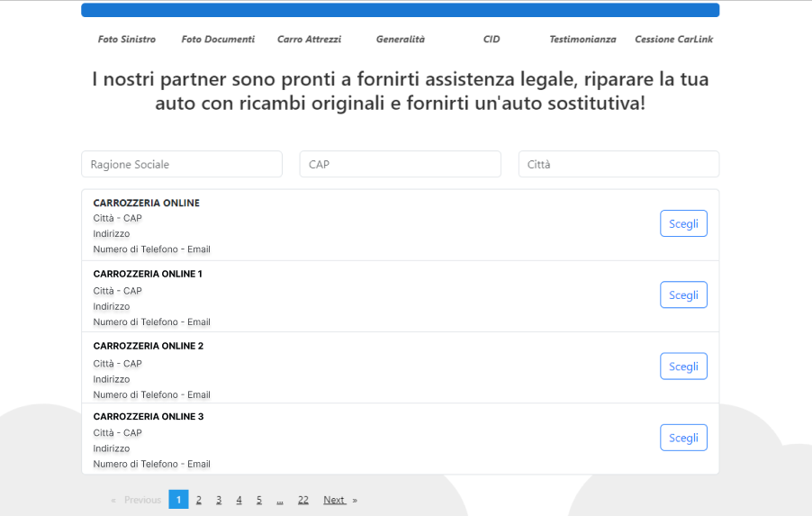Click the blue progress bar at top
This screenshot has width=812, height=516.
(400, 10)
